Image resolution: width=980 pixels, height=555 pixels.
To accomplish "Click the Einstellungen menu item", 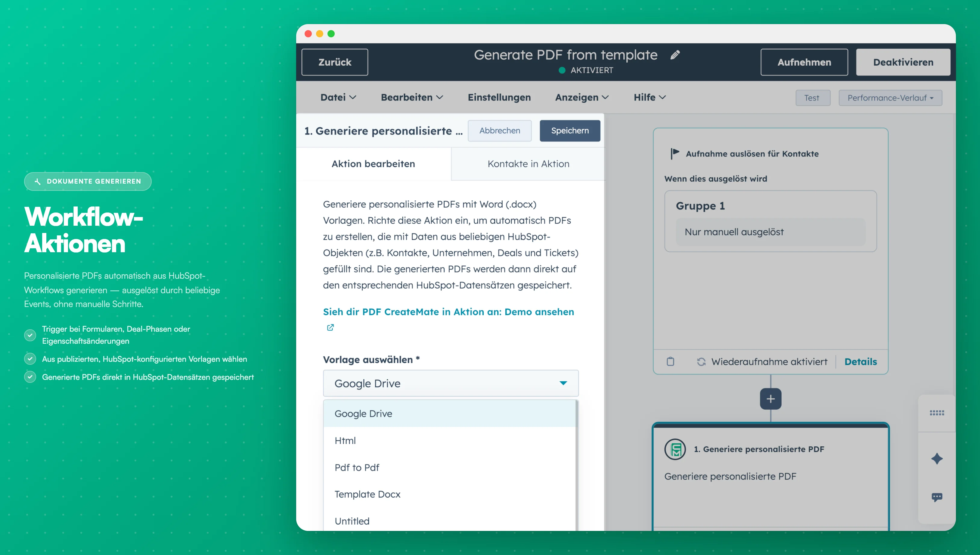I will 499,97.
